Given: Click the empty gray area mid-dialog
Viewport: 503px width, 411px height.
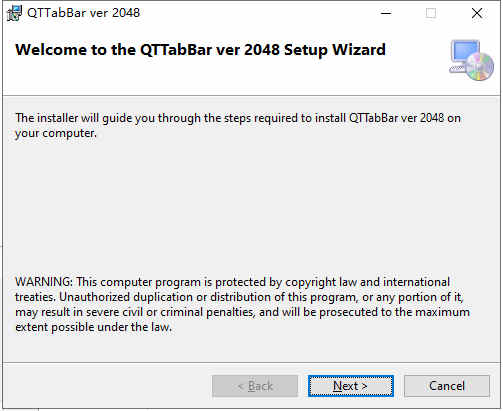Looking at the screenshot, I should (x=251, y=207).
